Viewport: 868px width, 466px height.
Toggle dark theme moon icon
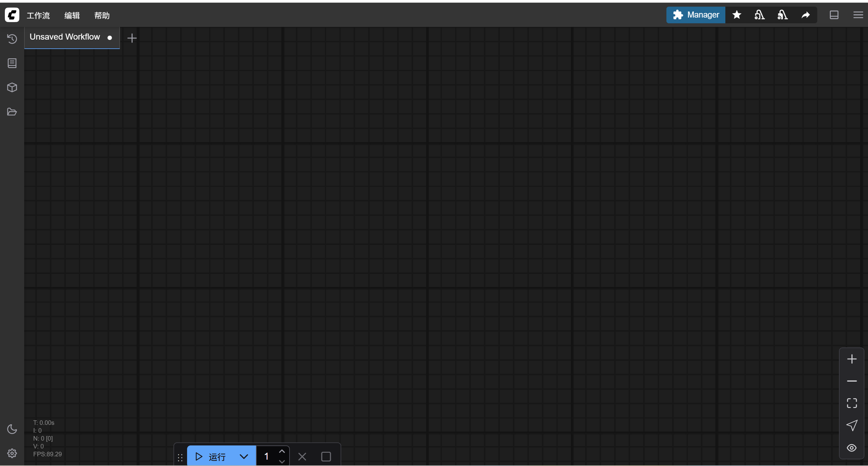12,429
